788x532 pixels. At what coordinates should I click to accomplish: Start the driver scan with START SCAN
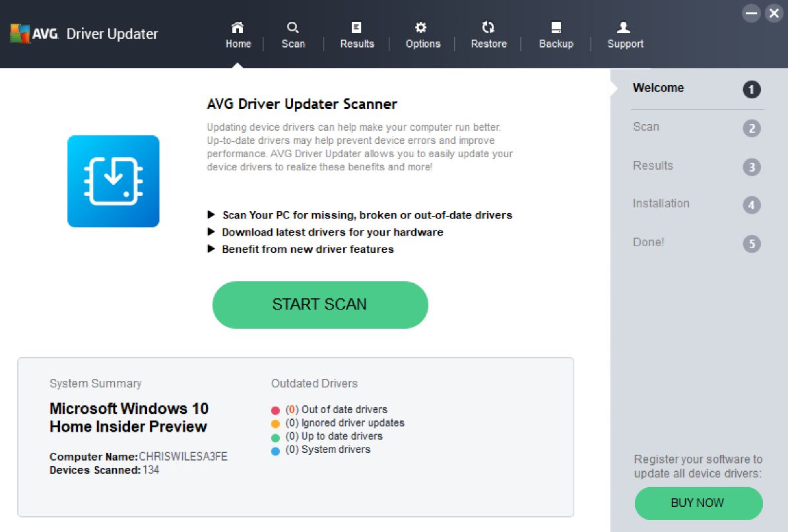click(320, 305)
